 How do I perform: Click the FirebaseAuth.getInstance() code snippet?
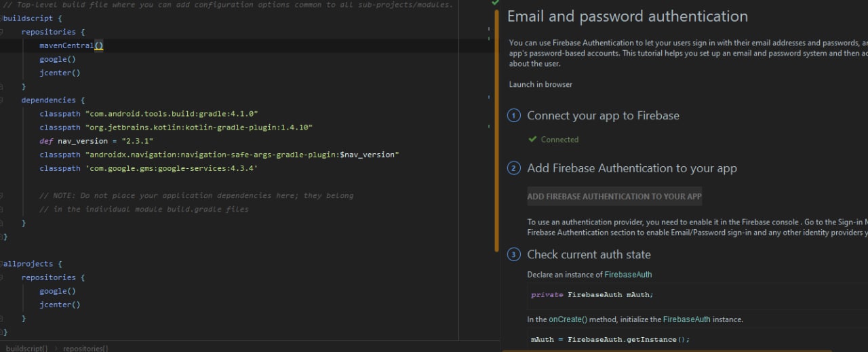pyautogui.click(x=610, y=340)
